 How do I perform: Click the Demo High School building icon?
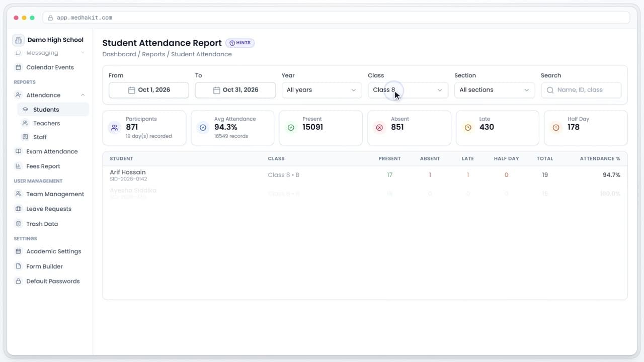pyautogui.click(x=19, y=40)
